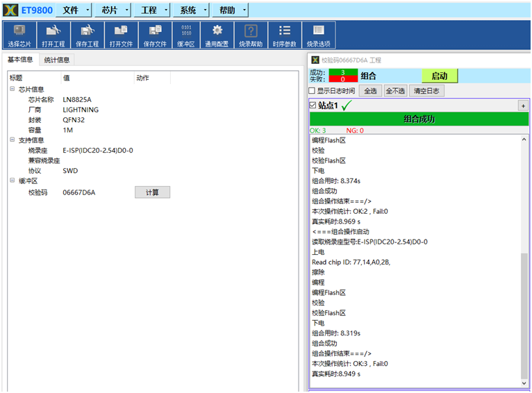This screenshot has height=393, width=532.
Task: Toggle the 显示日志时间 checkbox
Action: 312,91
